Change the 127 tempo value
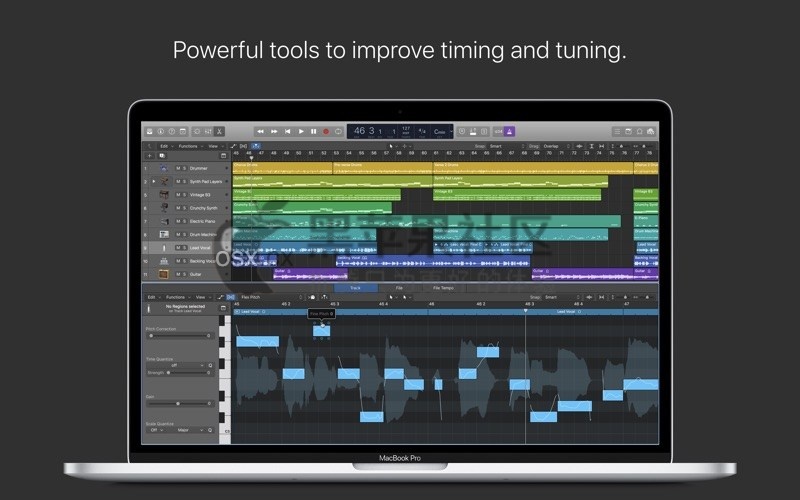Screen dimensions: 800x500 pyautogui.click(x=406, y=129)
